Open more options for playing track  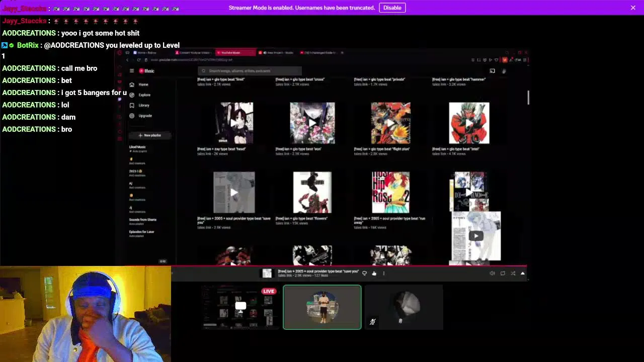point(383,274)
